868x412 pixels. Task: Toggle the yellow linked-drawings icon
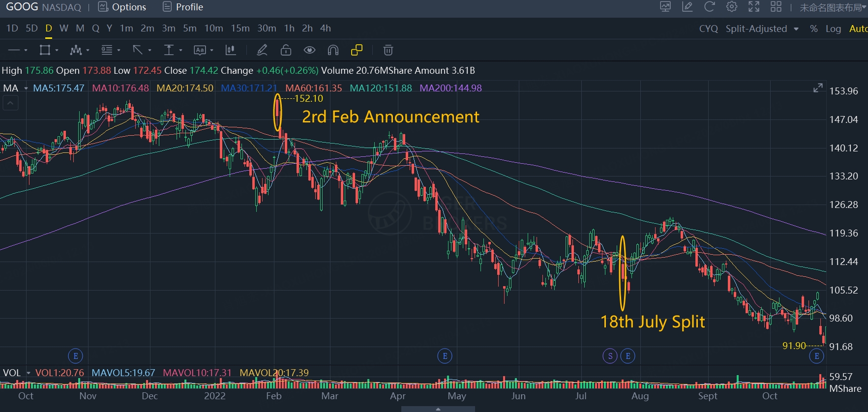click(x=357, y=50)
